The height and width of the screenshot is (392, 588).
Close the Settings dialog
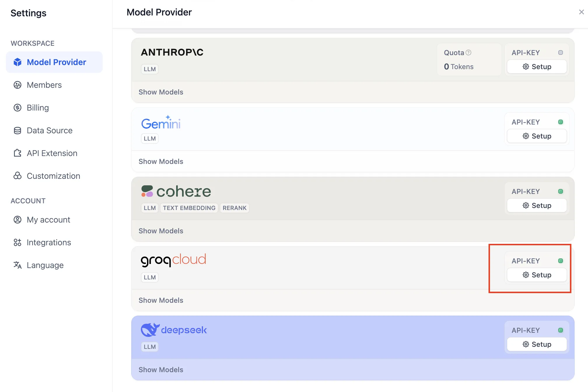[x=581, y=12]
